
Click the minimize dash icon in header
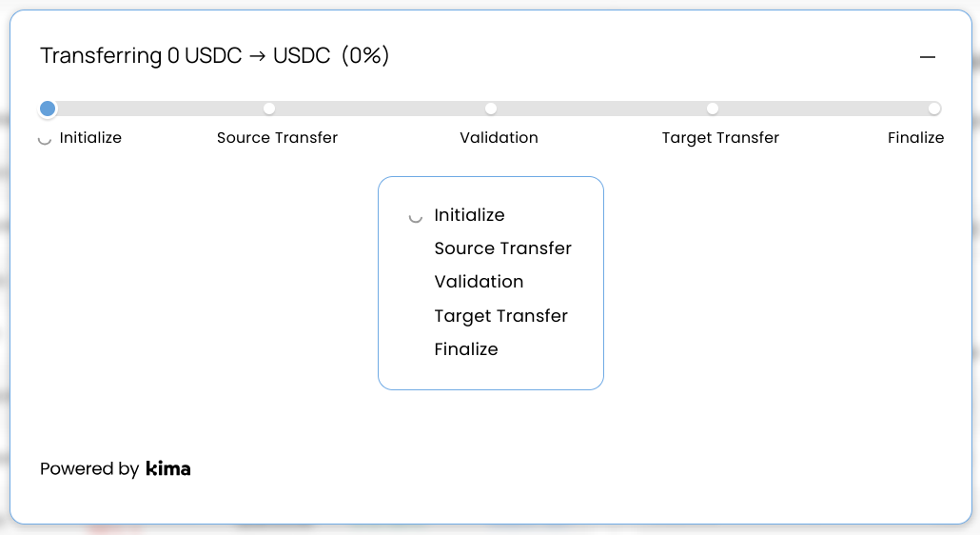[928, 57]
